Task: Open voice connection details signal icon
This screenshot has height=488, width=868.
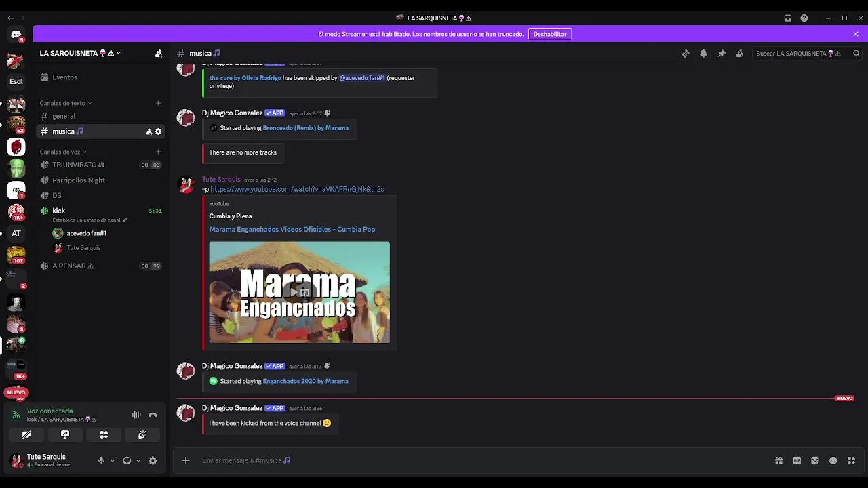Action: (16, 415)
